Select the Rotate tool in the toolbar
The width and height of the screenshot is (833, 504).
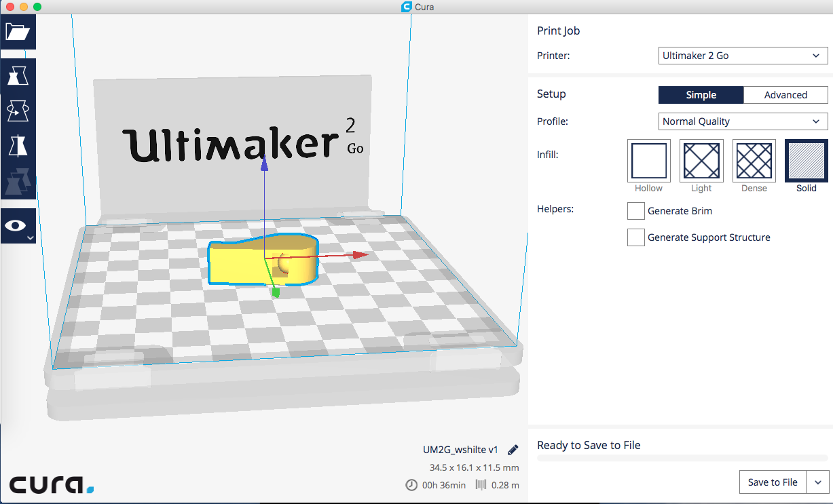tap(18, 110)
